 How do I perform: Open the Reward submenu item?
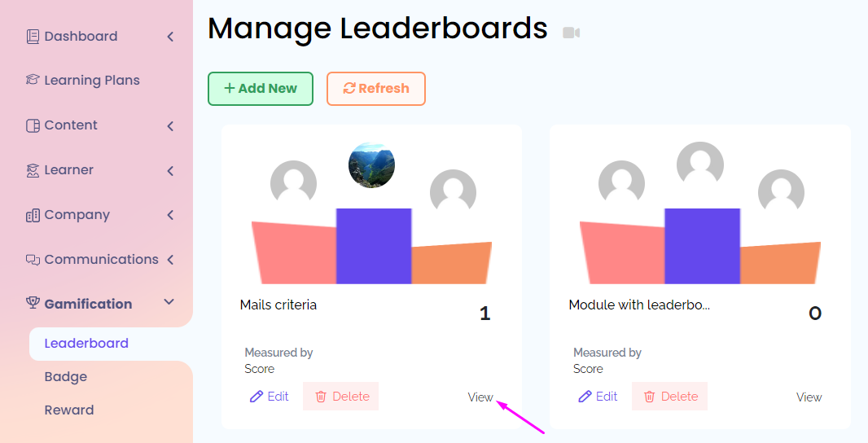68,410
